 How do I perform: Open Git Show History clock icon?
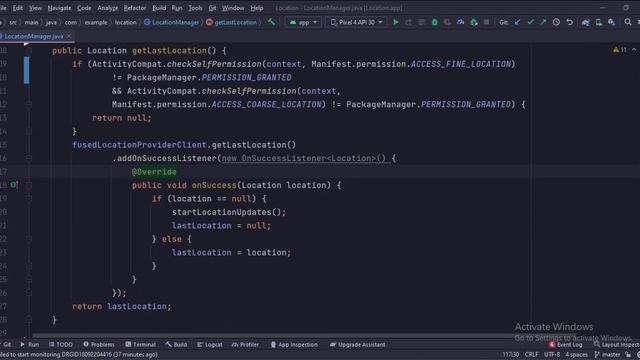556,22
